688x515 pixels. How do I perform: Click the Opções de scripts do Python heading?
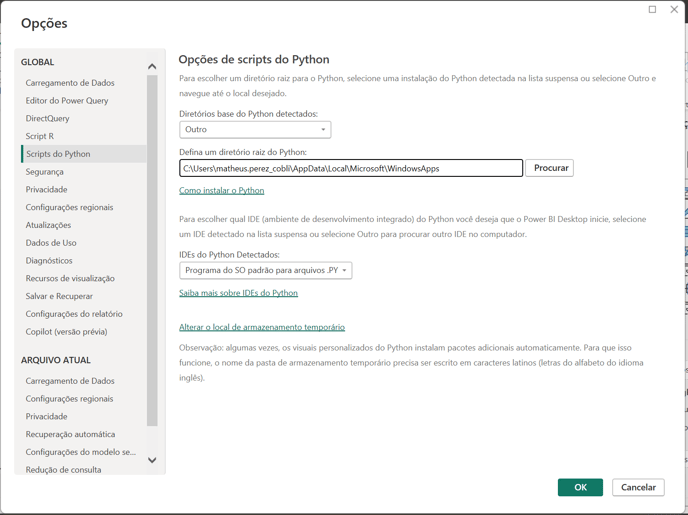pos(254,60)
